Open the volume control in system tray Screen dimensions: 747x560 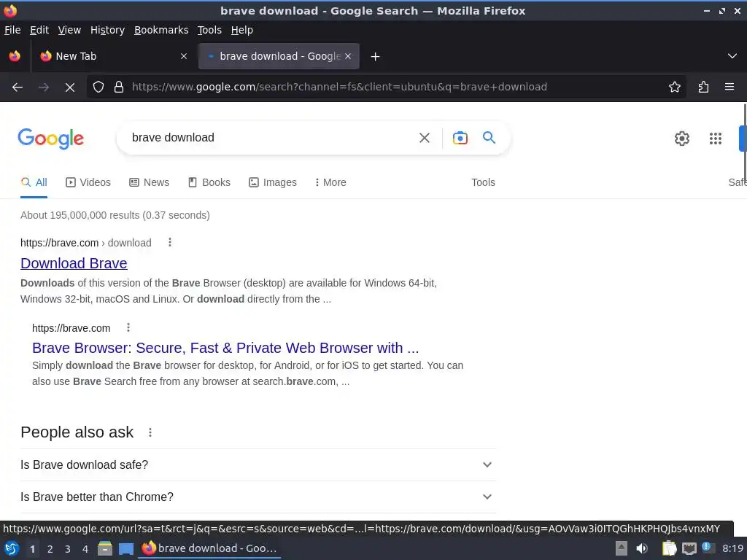(x=642, y=548)
